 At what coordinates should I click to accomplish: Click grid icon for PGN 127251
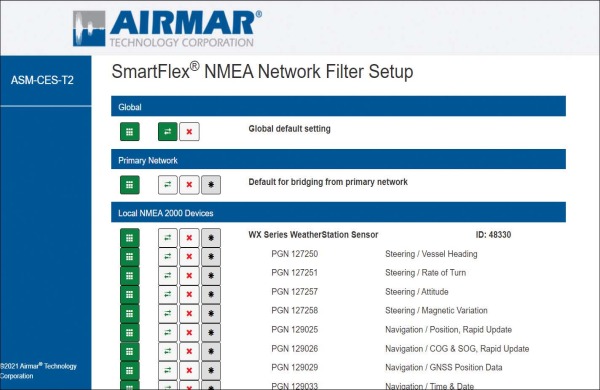[130, 276]
